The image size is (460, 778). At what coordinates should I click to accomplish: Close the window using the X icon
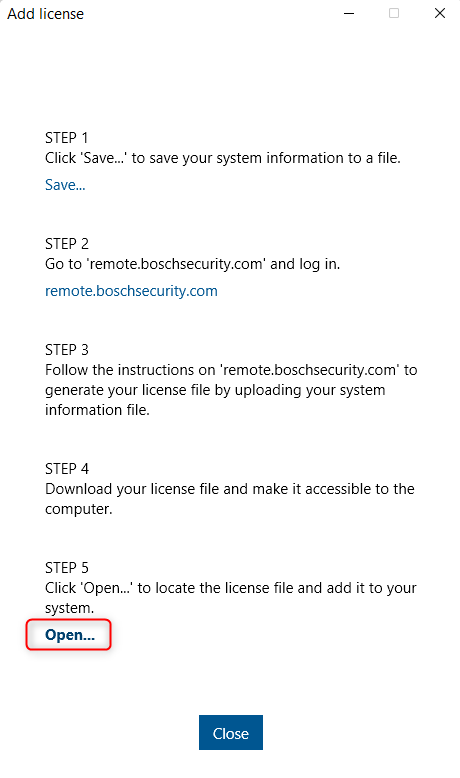coord(440,13)
